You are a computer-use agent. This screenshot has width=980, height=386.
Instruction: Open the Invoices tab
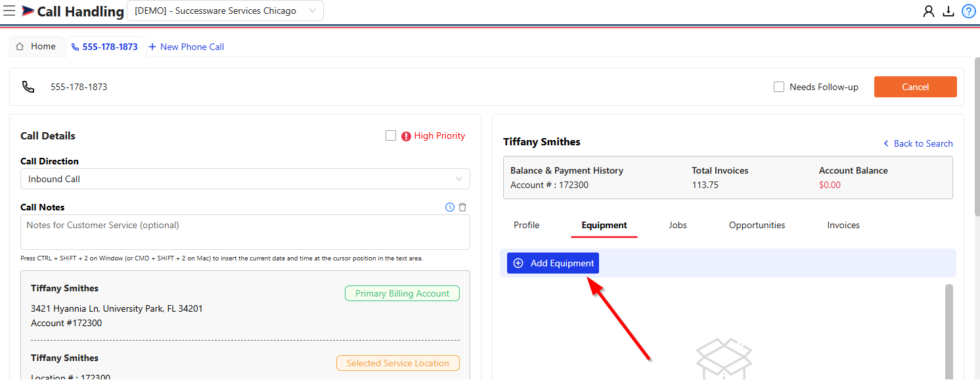tap(843, 225)
